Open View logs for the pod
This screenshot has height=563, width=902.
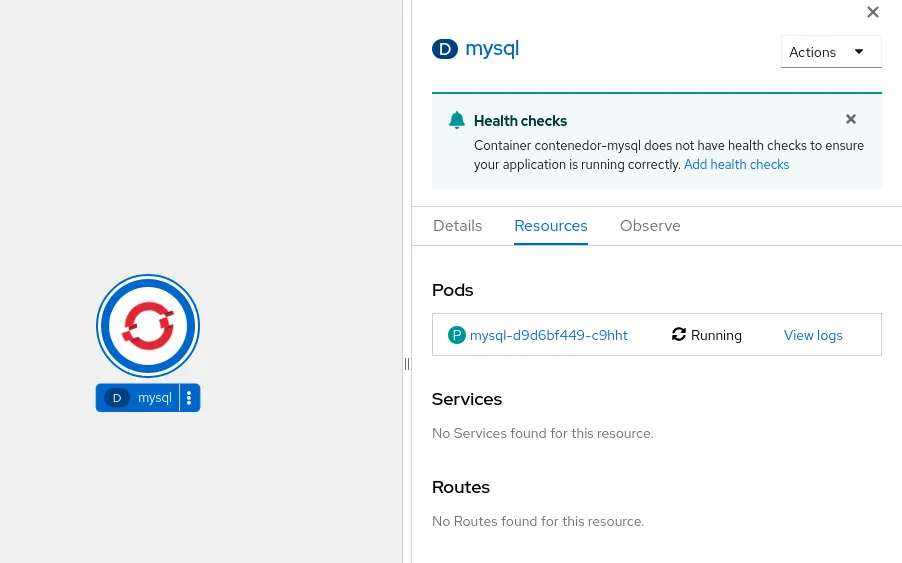(813, 335)
